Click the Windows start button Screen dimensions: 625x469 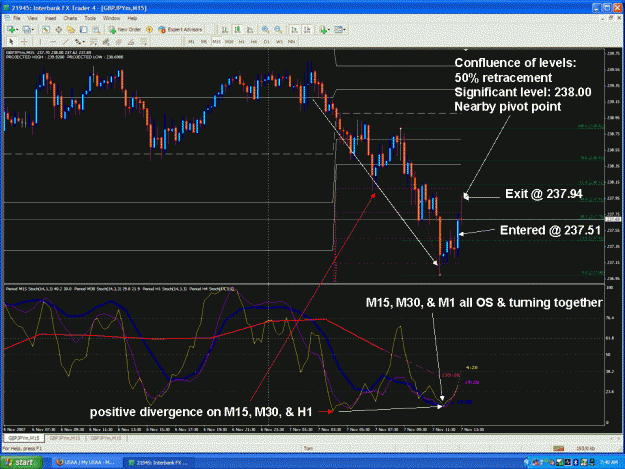point(21,462)
